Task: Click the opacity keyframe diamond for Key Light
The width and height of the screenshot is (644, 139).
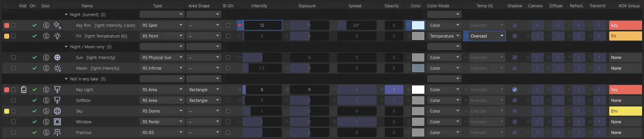Action: click(x=382, y=90)
